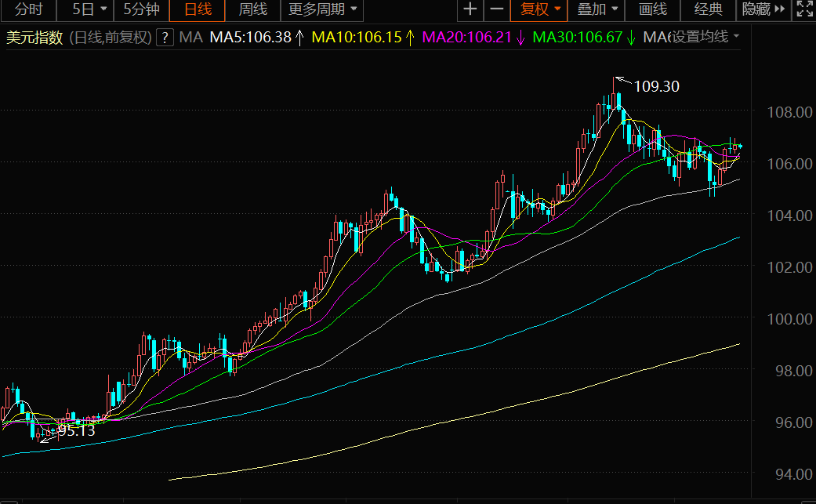Screen dimensions: 816x504
Task: Click the 经典 classic layout button
Action: coord(709,10)
